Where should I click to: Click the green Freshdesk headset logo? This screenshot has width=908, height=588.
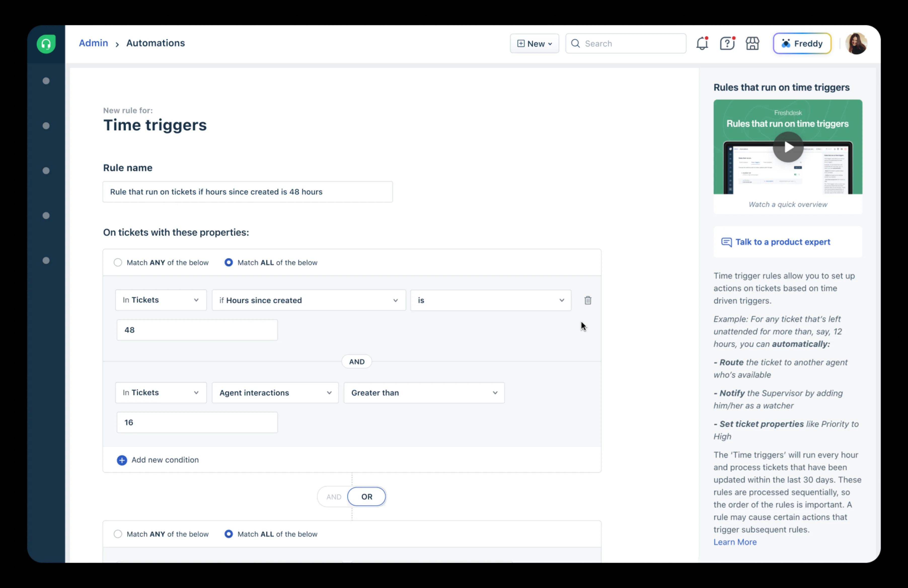(x=46, y=44)
